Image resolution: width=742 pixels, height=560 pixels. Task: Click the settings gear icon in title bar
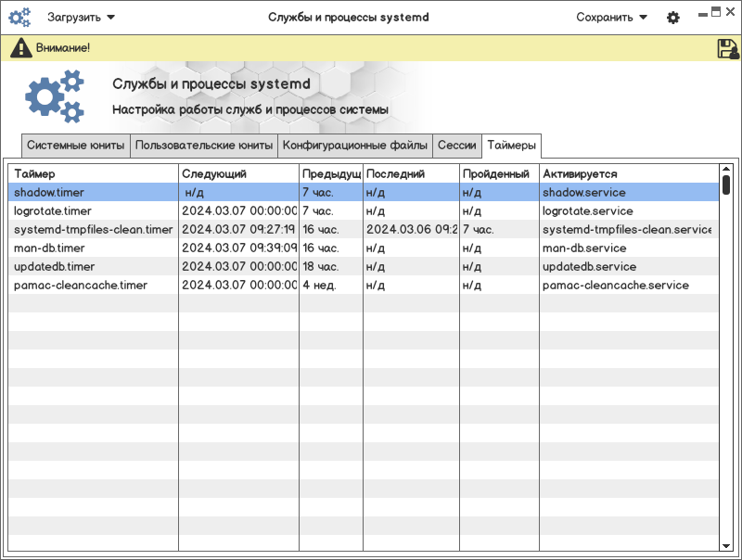pyautogui.click(x=673, y=18)
